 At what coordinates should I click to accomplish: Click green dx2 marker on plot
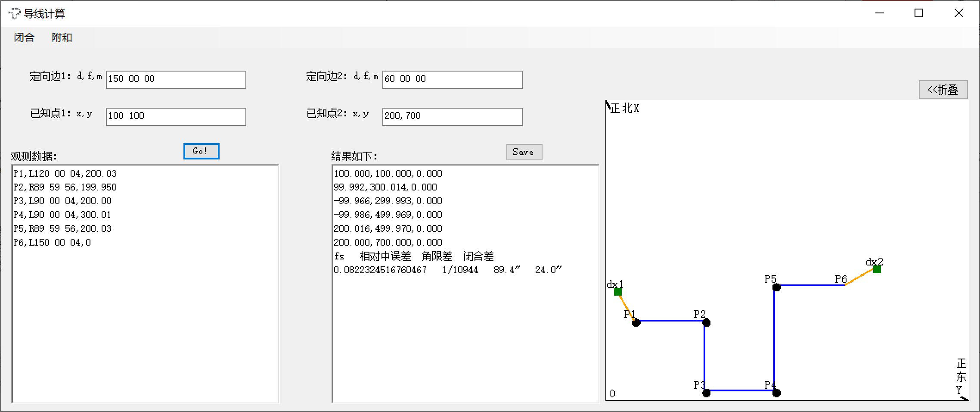click(877, 269)
